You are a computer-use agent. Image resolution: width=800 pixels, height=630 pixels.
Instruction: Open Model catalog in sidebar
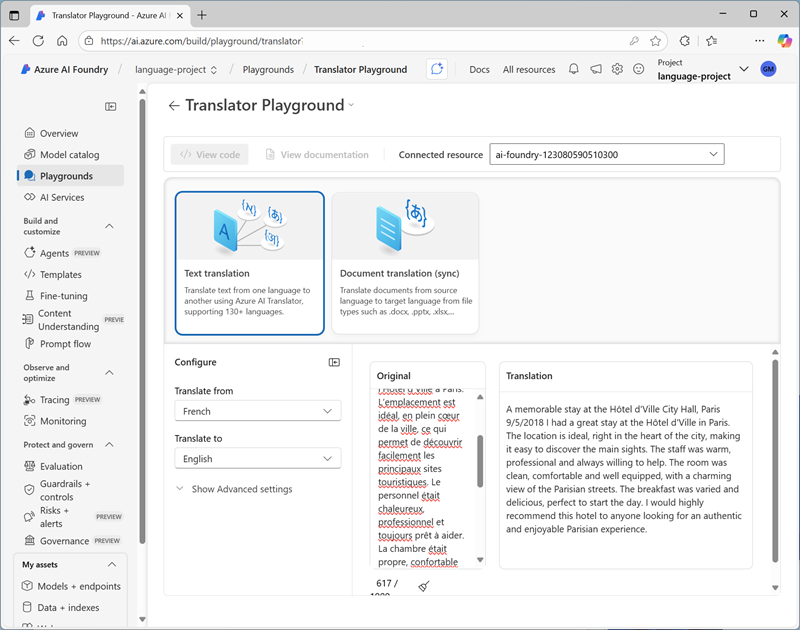[x=69, y=155]
